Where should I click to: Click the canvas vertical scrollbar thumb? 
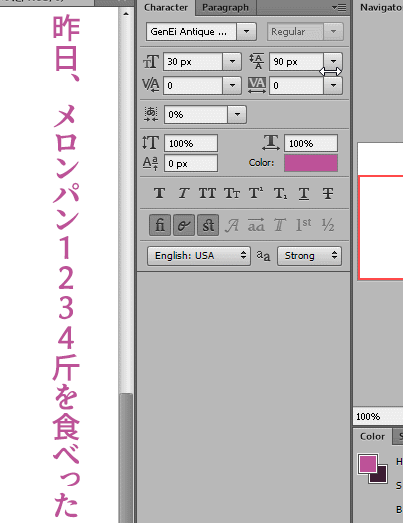(126, 458)
